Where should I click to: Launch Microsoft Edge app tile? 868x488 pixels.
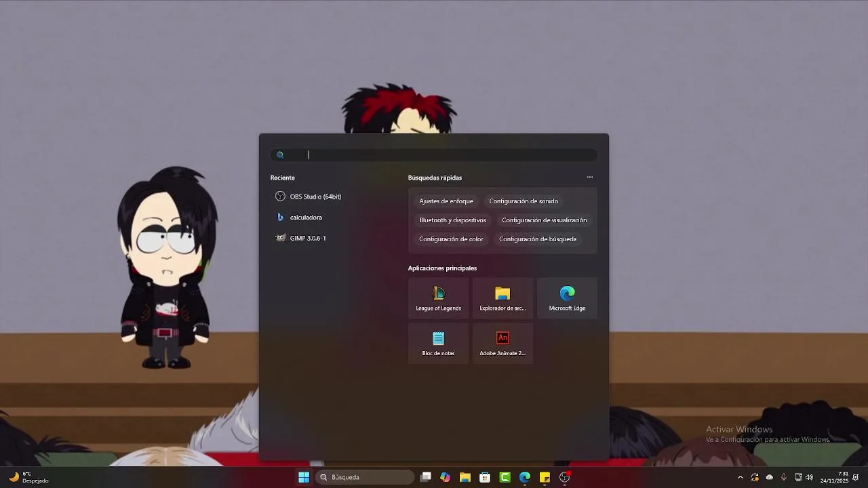point(567,298)
